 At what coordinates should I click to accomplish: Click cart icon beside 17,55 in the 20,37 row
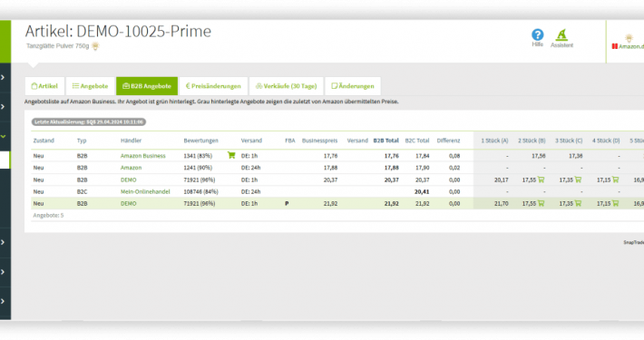click(541, 180)
